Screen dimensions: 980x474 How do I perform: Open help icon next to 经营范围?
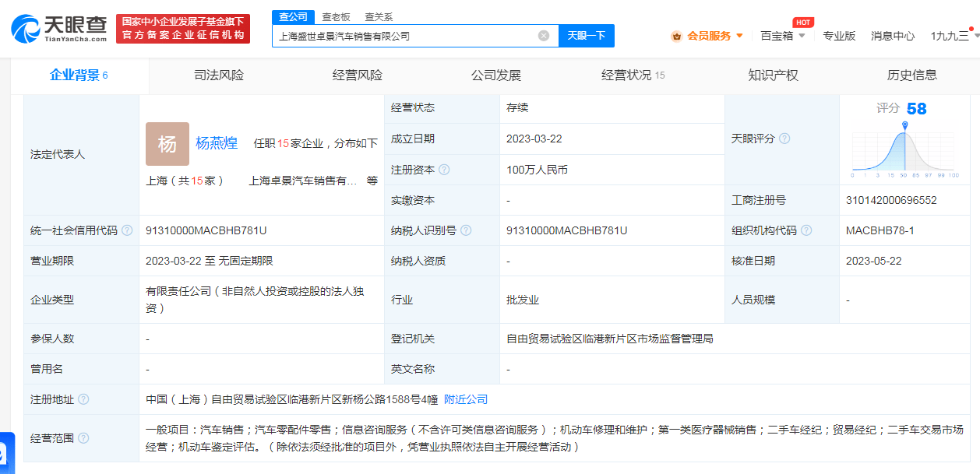(x=83, y=438)
